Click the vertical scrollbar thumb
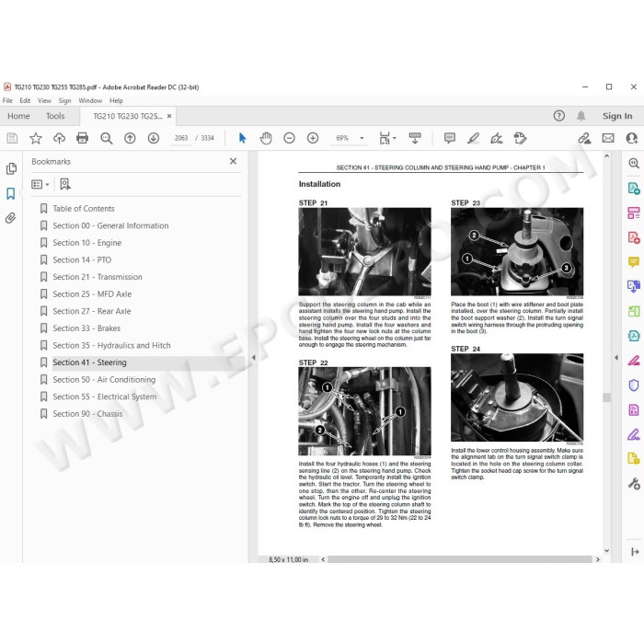The width and height of the screenshot is (644, 644). (x=606, y=397)
